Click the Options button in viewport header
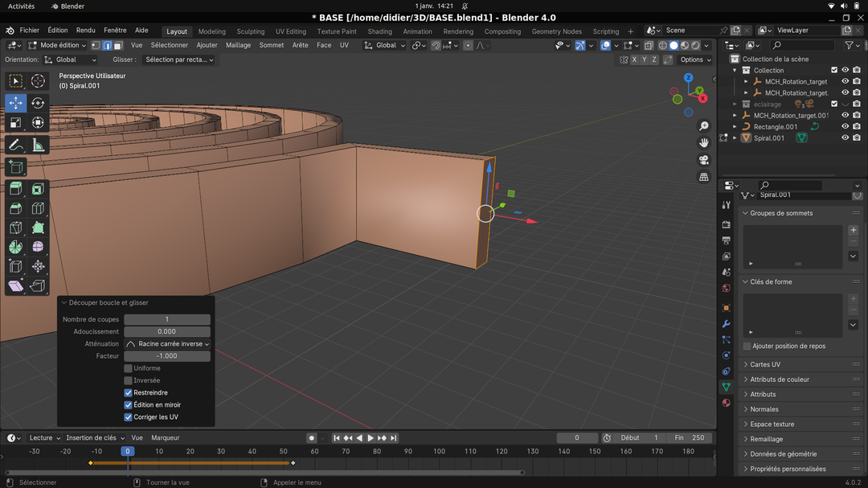 pos(694,59)
